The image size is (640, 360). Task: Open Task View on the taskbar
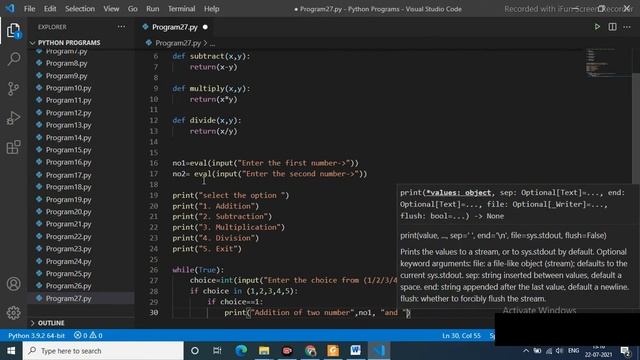click(x=217, y=351)
